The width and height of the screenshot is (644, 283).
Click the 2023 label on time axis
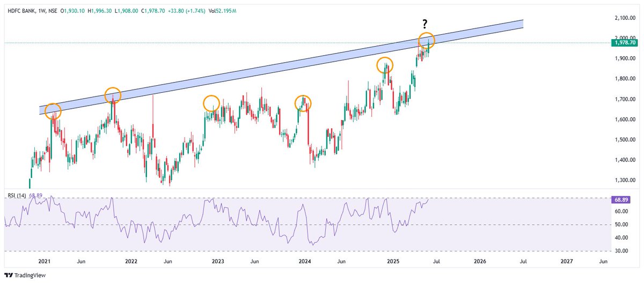click(218, 262)
